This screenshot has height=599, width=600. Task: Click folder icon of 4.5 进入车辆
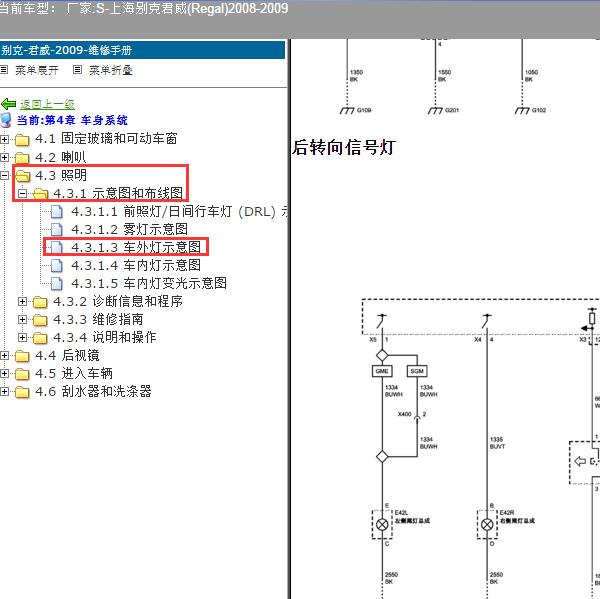[22, 374]
